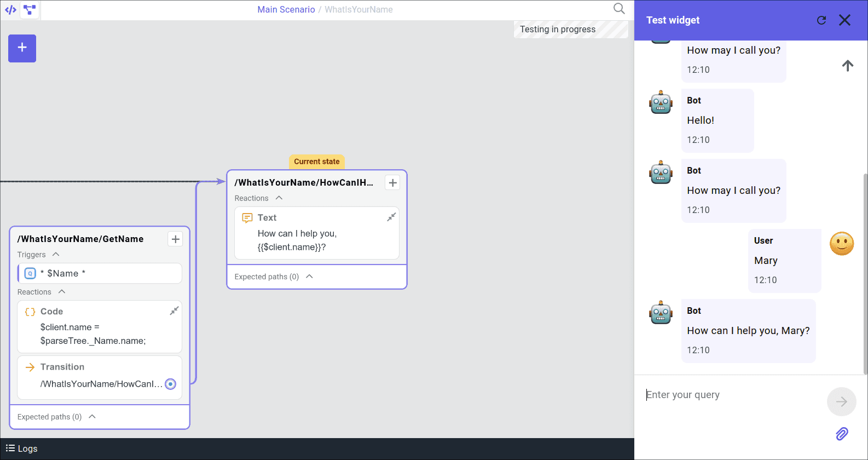Switch to the code editor view icon
The height and width of the screenshot is (460, 868).
coord(10,10)
